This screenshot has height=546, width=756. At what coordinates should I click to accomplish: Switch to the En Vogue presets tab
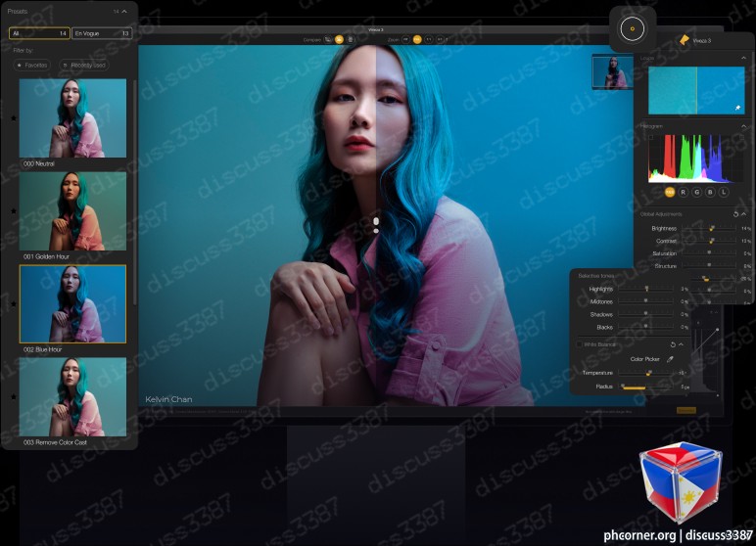[102, 33]
